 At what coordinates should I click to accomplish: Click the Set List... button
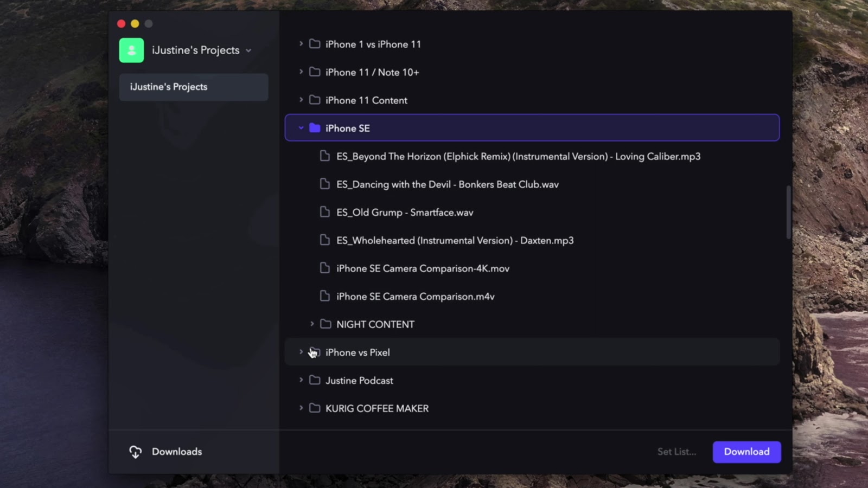click(x=676, y=452)
